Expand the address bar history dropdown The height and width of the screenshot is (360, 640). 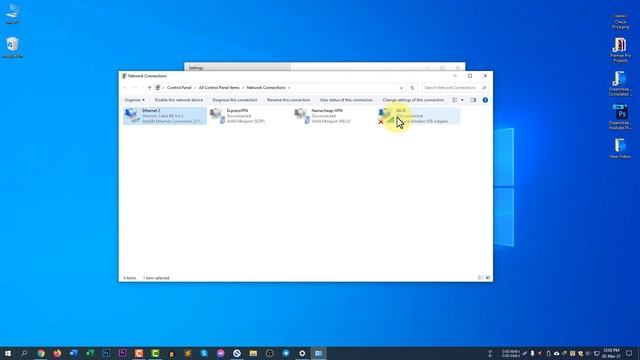click(x=401, y=88)
